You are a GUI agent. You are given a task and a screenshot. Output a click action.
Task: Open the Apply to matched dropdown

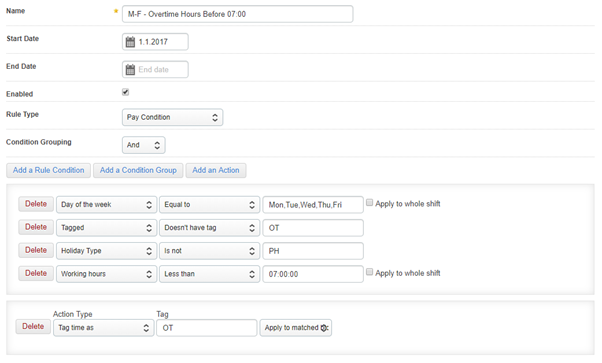(x=296, y=328)
